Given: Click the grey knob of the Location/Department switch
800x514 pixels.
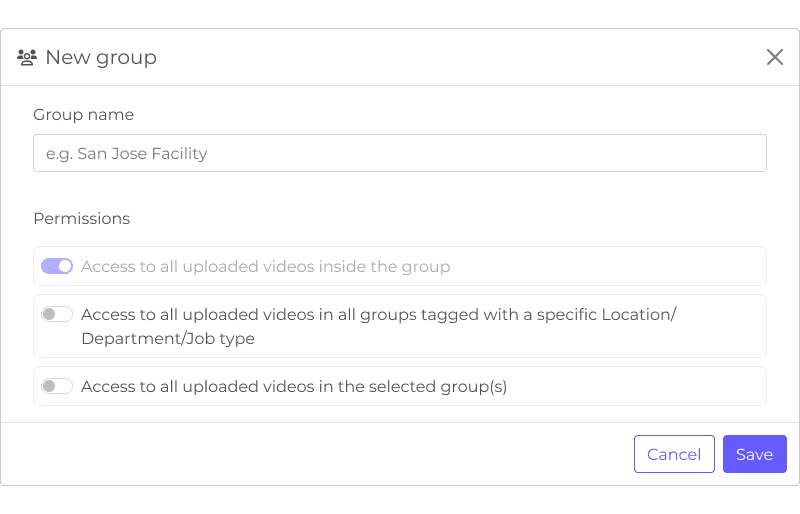Looking at the screenshot, I should [49, 314].
